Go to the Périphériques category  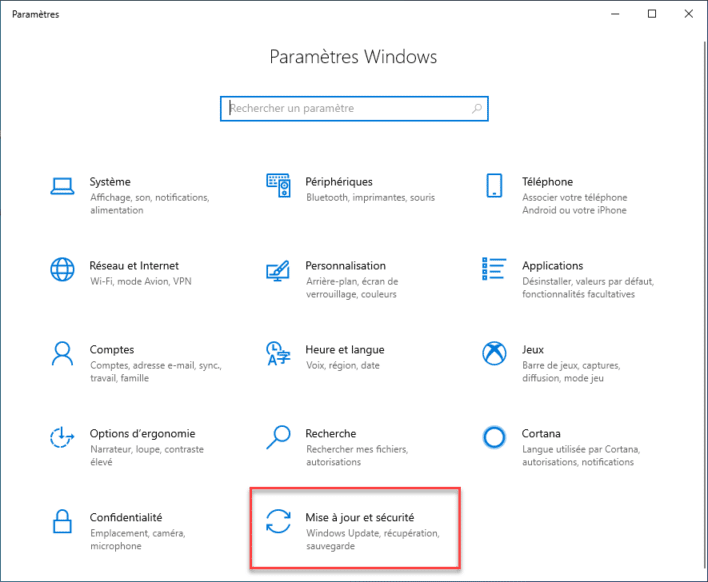(x=339, y=182)
